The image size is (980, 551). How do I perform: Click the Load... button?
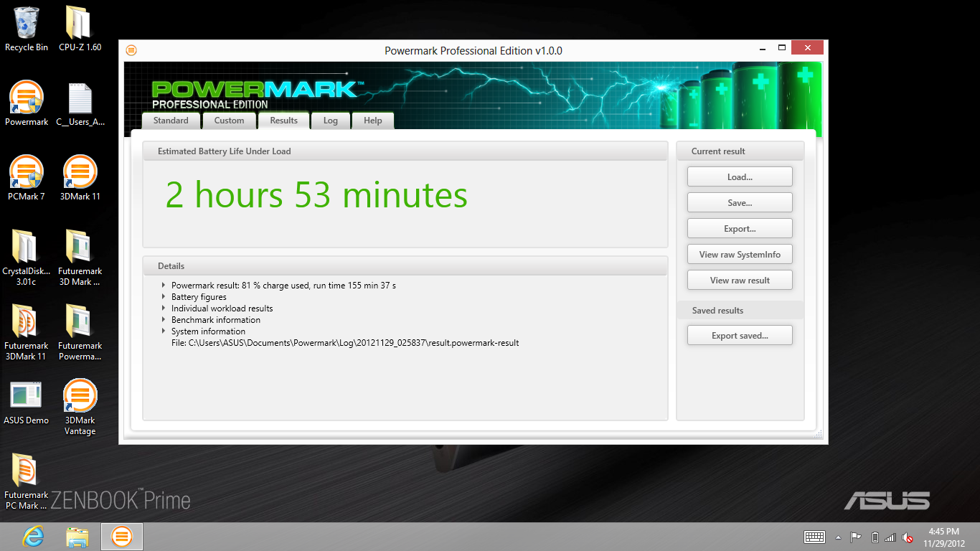[x=740, y=176]
